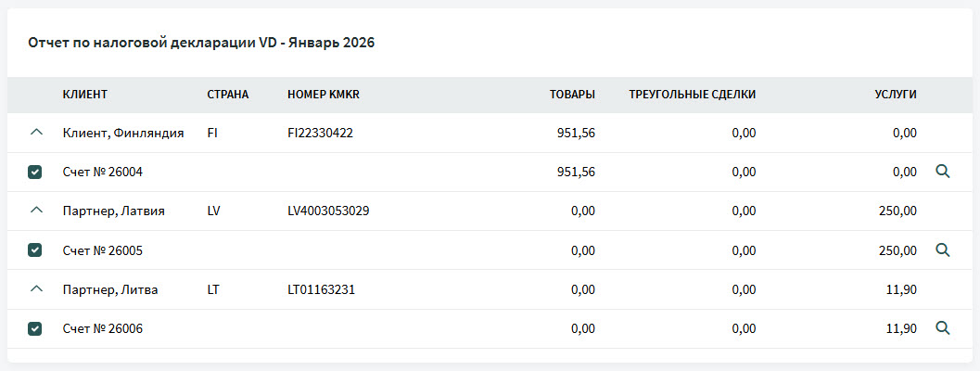This screenshot has height=371, width=980.
Task: Select the Номер KMKR column header
Action: [x=323, y=95]
